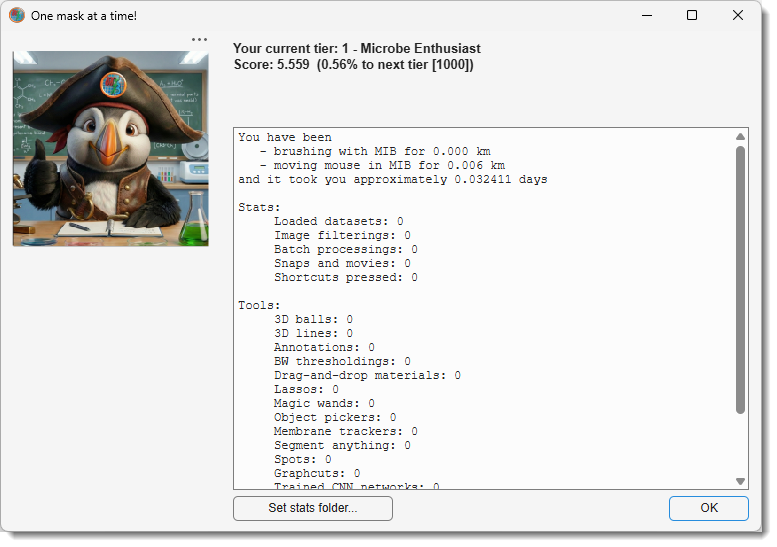Place cursor on Loaded datasets line

(x=339, y=221)
